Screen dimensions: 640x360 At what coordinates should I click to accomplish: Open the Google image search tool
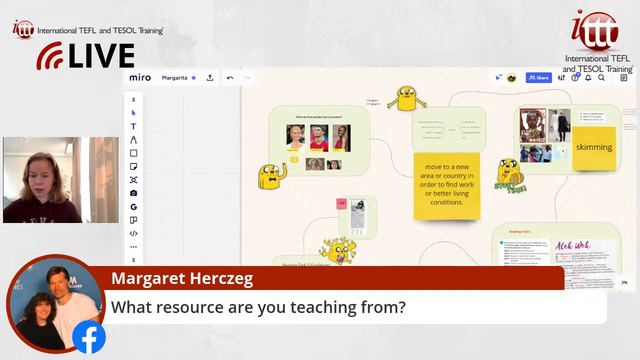(133, 207)
